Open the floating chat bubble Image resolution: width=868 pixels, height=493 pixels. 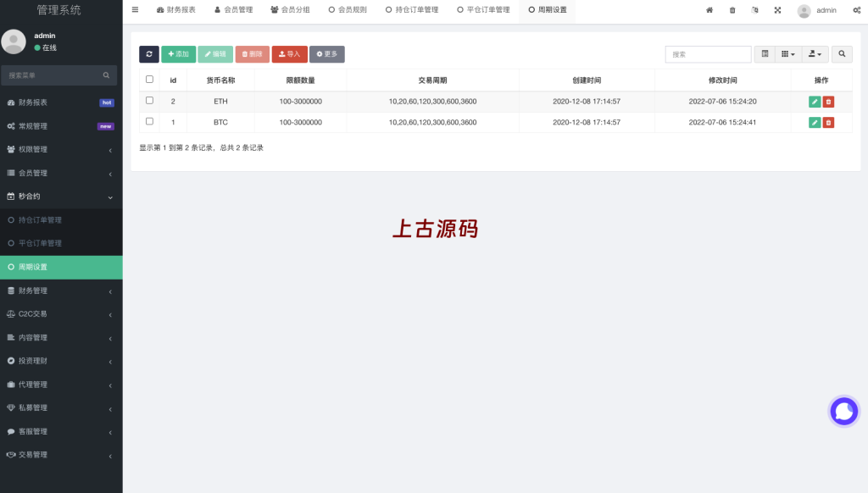[844, 411]
